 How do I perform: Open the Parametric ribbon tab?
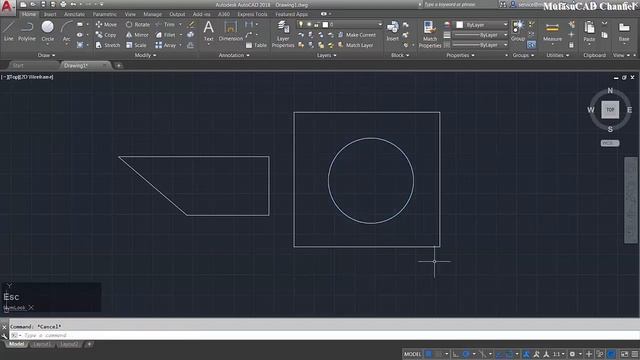[x=104, y=14]
